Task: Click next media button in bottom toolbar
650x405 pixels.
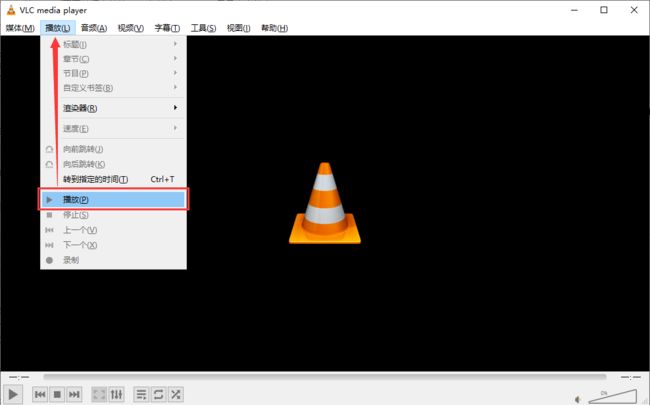Action: 74,394
